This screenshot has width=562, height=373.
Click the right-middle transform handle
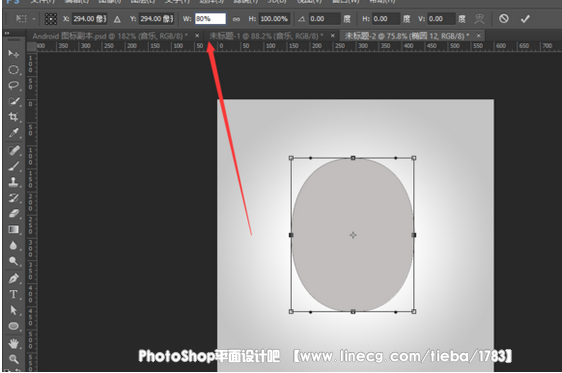(x=414, y=235)
